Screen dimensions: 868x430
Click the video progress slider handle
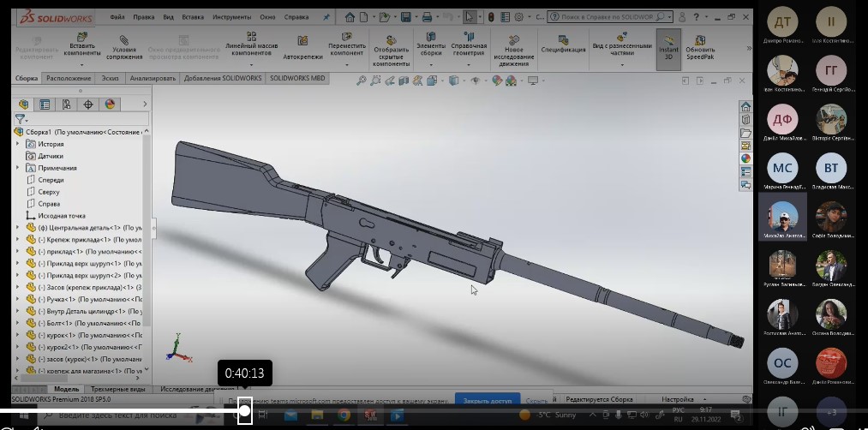coord(244,411)
